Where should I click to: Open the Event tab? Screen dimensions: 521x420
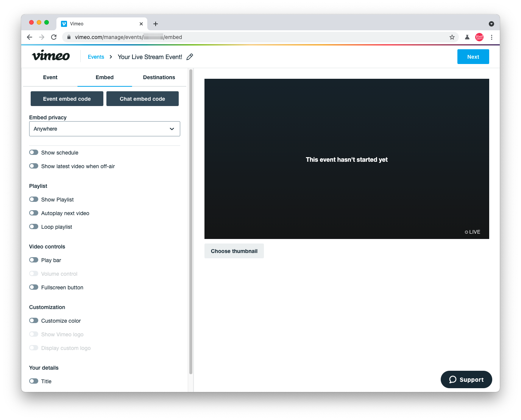click(50, 77)
